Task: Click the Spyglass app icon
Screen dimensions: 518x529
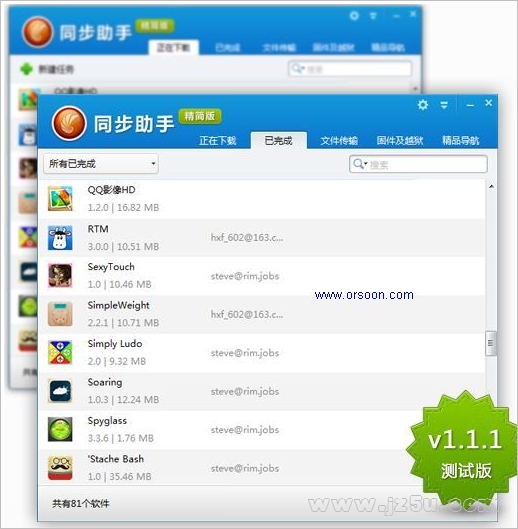Action: [x=60, y=429]
